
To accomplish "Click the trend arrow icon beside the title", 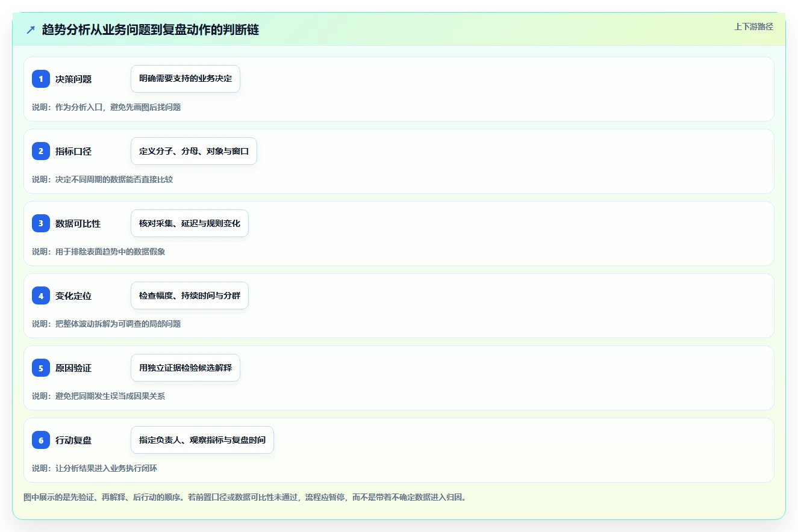I will pyautogui.click(x=31, y=29).
